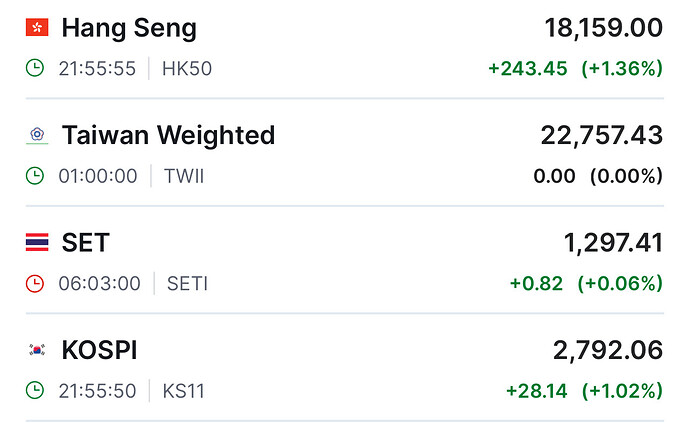This screenshot has width=690, height=423.
Task: Click the Taiwan flag icon
Action: tap(37, 135)
